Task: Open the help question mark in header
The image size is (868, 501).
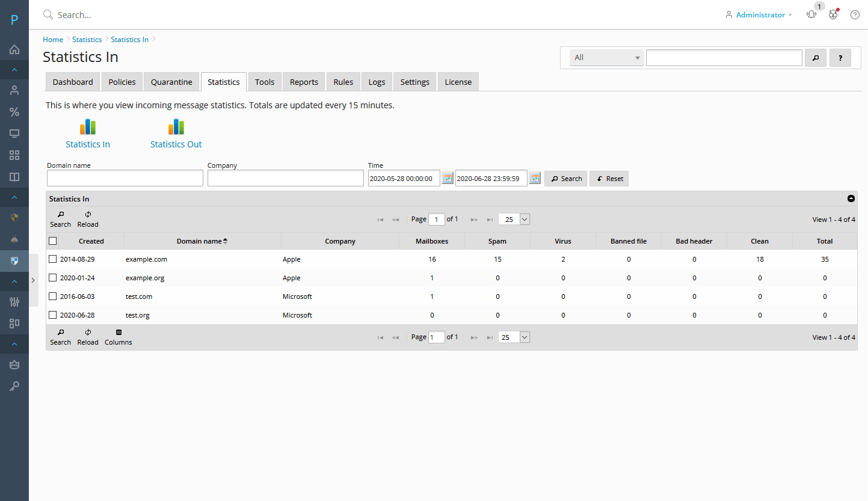Action: click(855, 14)
